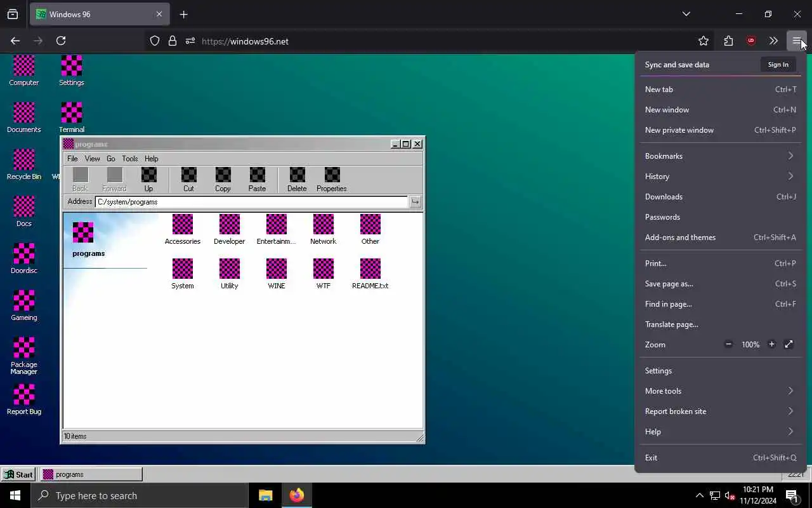
Task: Open the Report Bug desktop icon
Action: click(24, 399)
